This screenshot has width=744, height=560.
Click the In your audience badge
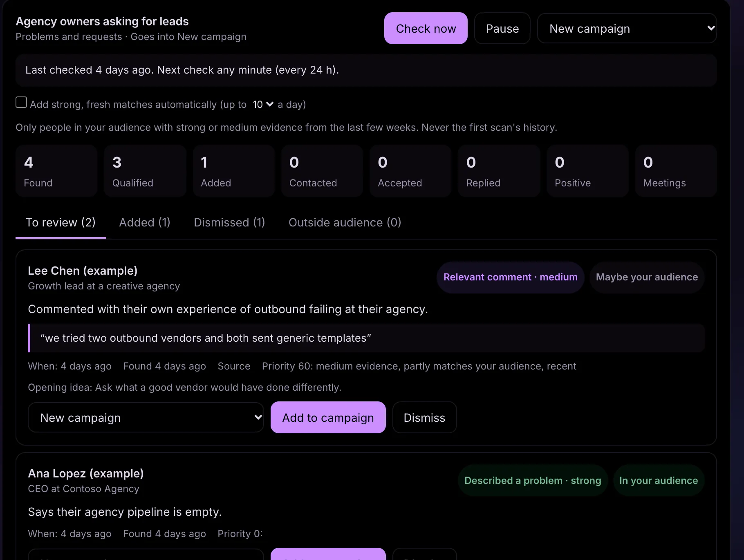(659, 481)
